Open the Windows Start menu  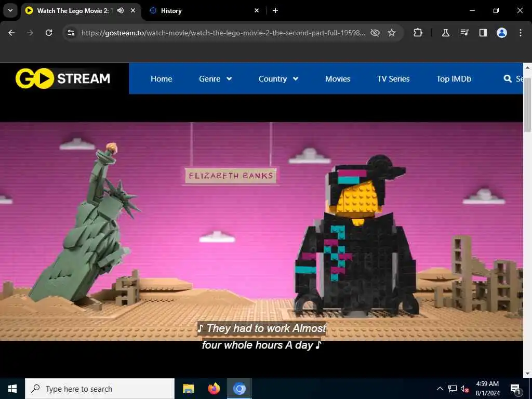click(x=12, y=389)
